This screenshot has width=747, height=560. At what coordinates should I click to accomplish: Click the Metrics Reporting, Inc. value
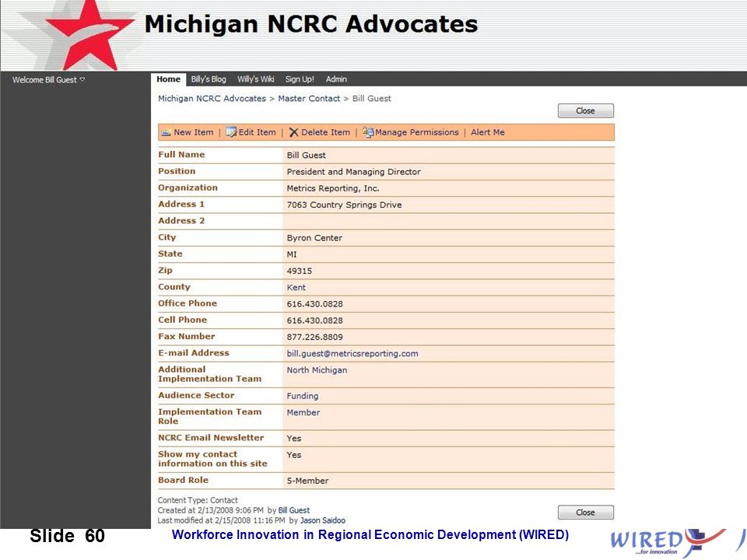333,188
